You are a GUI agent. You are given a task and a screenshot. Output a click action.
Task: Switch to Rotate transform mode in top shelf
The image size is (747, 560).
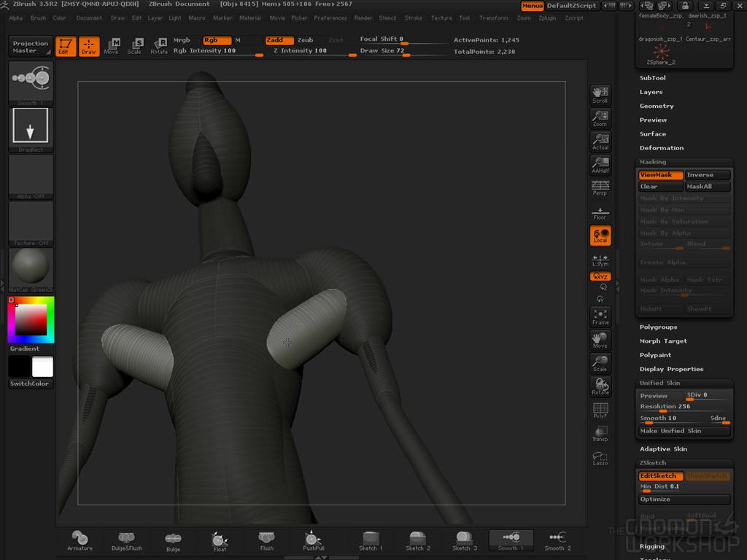tap(158, 46)
